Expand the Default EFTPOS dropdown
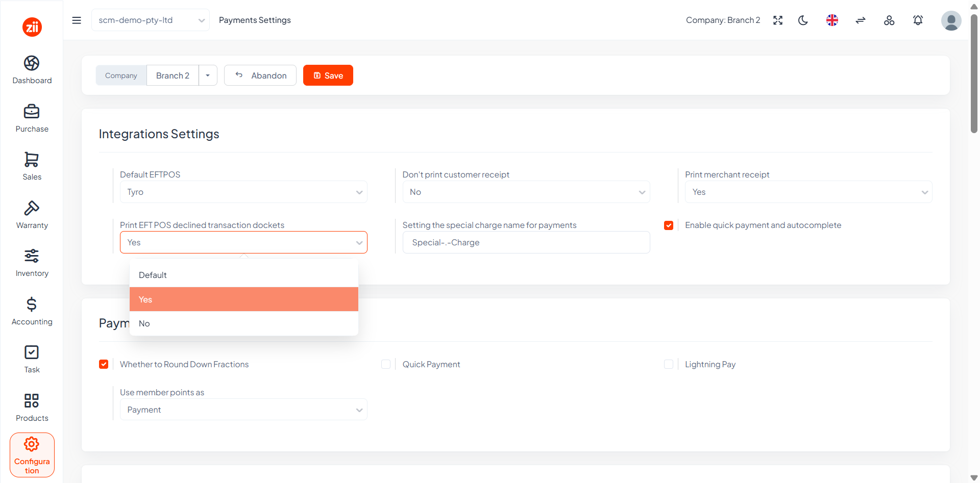This screenshot has height=483, width=980. coord(243,192)
